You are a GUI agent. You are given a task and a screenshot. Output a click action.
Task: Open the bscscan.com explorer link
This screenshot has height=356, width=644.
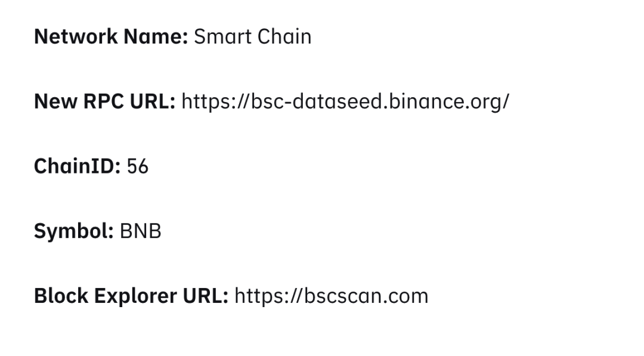pyautogui.click(x=332, y=296)
